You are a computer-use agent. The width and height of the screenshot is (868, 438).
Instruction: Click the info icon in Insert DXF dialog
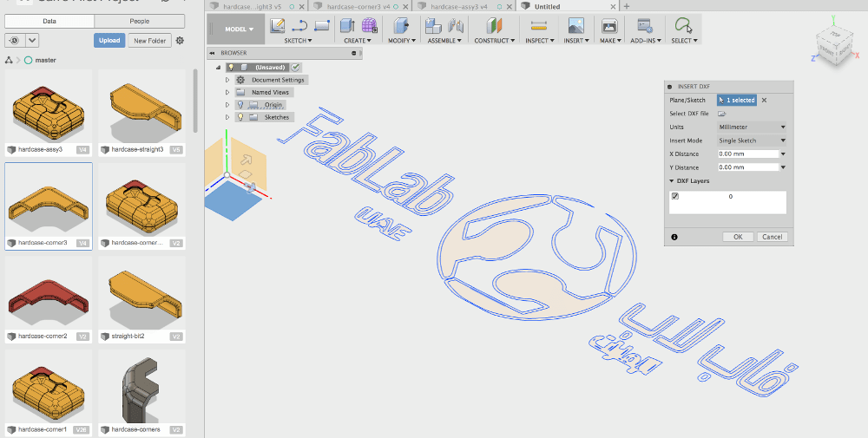coord(674,237)
